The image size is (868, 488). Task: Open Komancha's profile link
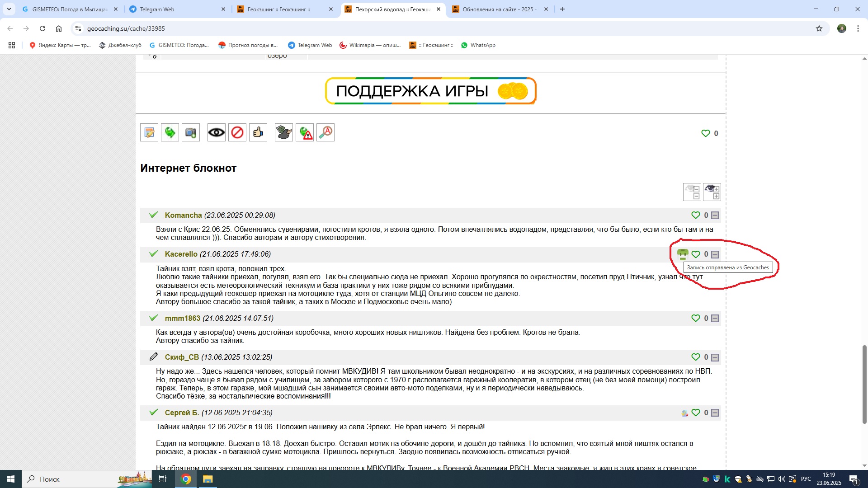(183, 216)
